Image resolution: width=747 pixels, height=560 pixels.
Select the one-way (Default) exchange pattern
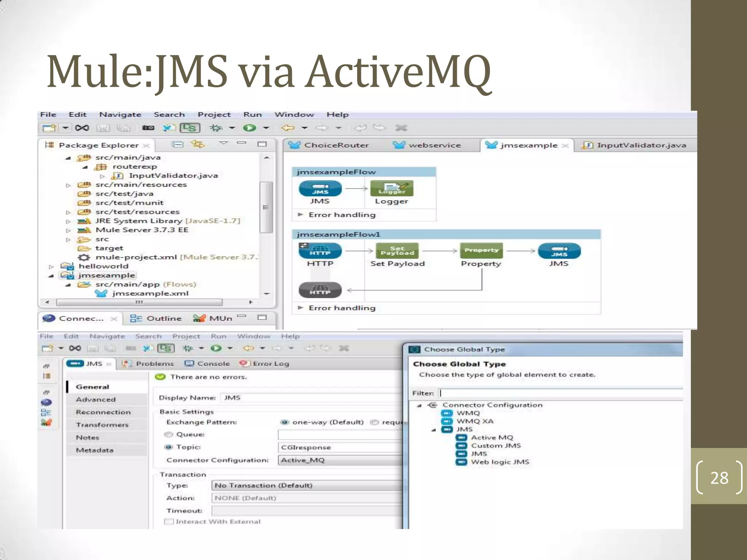(x=285, y=422)
